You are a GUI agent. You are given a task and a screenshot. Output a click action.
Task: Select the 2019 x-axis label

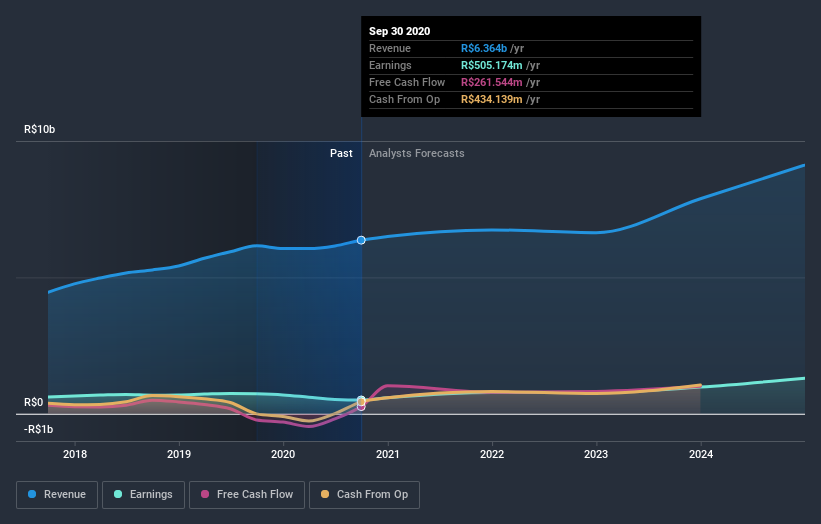(179, 454)
